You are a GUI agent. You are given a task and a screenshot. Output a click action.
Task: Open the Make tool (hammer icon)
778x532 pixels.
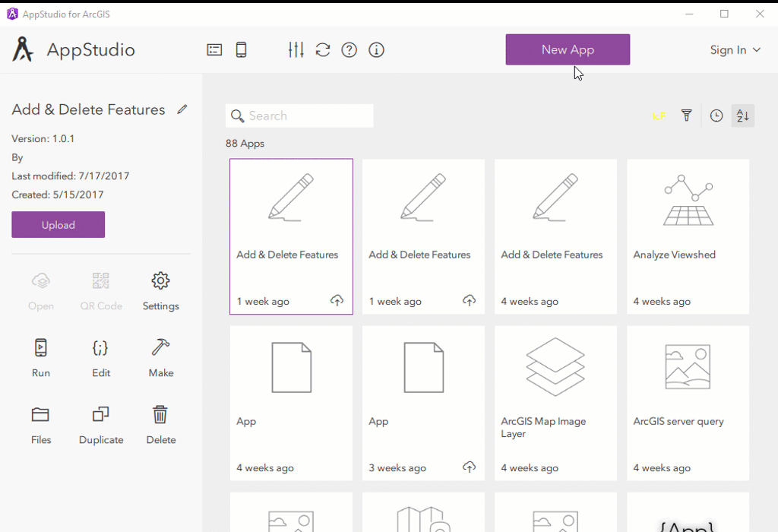click(x=161, y=358)
